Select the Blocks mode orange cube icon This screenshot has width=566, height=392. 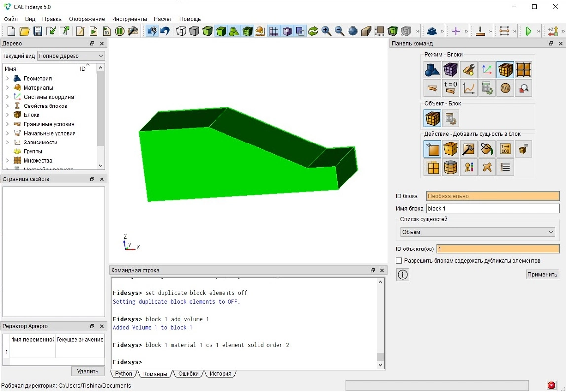click(505, 70)
